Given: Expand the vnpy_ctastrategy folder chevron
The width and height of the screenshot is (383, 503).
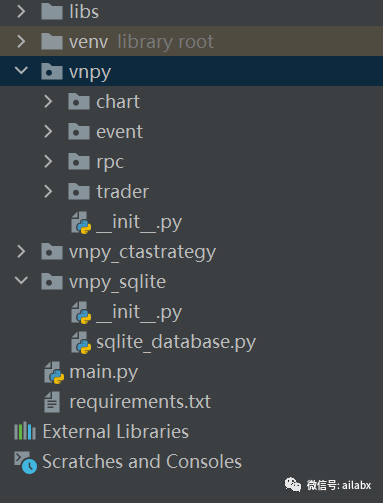Looking at the screenshot, I should click(x=21, y=251).
